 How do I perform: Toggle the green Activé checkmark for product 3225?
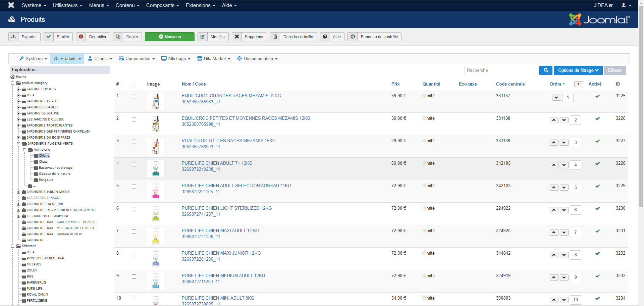tap(597, 96)
